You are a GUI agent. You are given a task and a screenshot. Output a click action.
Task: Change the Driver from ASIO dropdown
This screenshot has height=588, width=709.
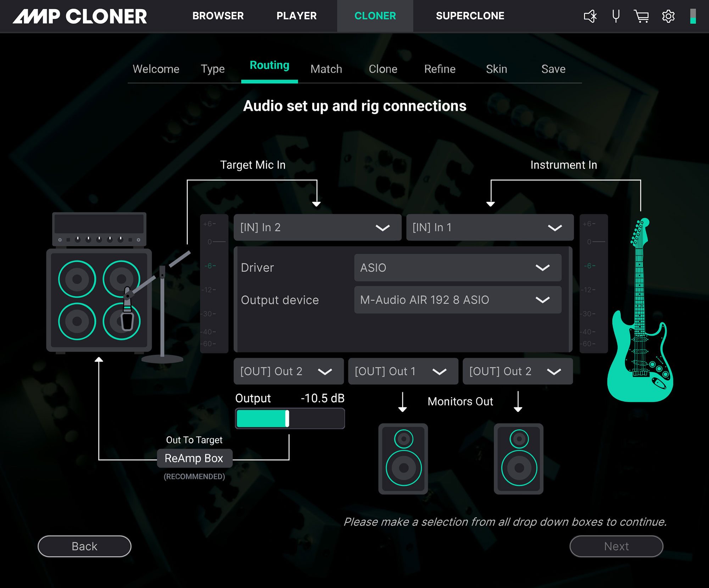(x=457, y=268)
